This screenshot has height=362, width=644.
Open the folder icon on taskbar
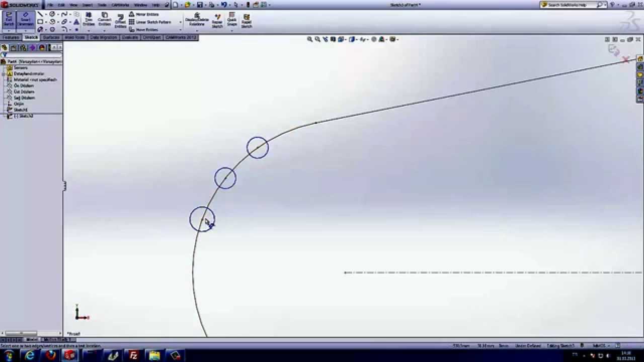(154, 355)
